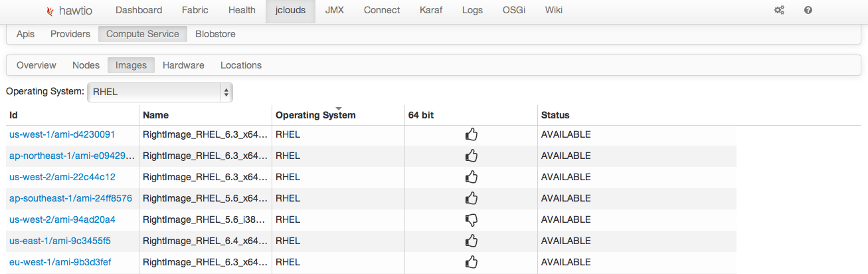Sort table by Name column header
The image size is (868, 274).
point(155,115)
